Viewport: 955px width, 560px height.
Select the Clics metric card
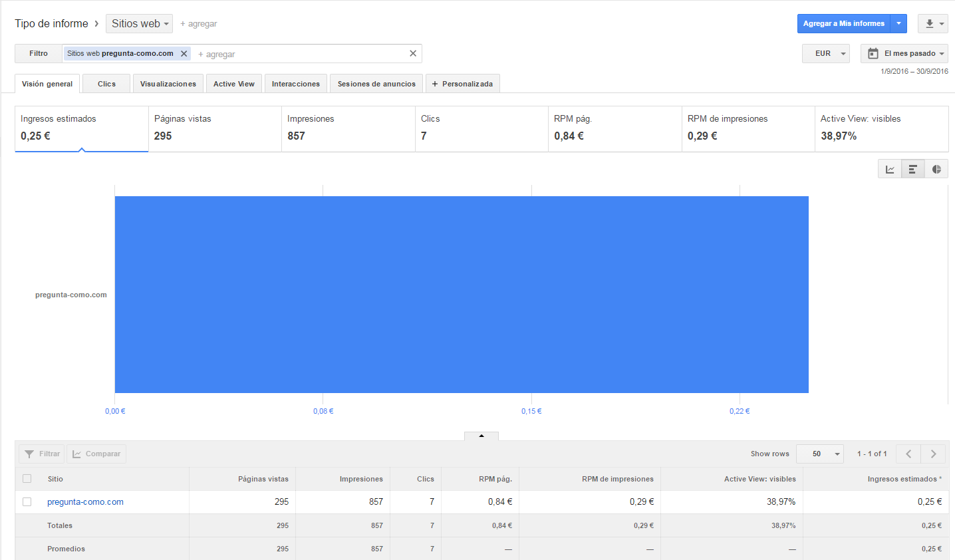pyautogui.click(x=482, y=129)
